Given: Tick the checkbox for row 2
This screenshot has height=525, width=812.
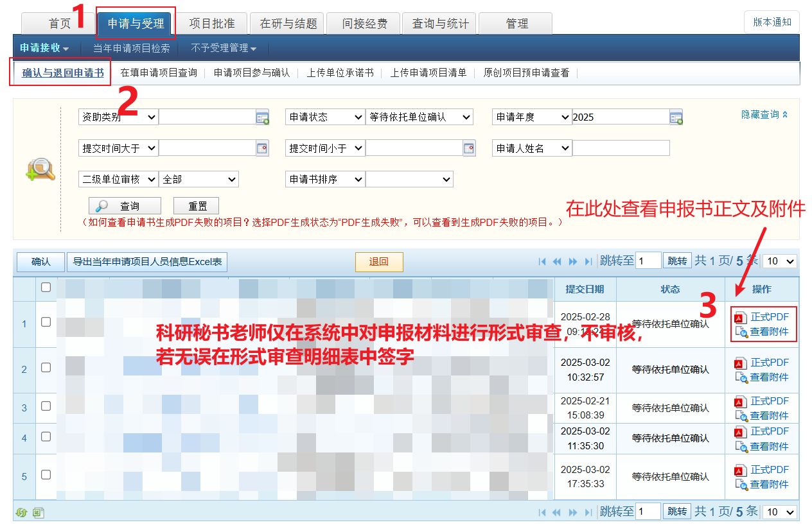Looking at the screenshot, I should click(x=46, y=368).
